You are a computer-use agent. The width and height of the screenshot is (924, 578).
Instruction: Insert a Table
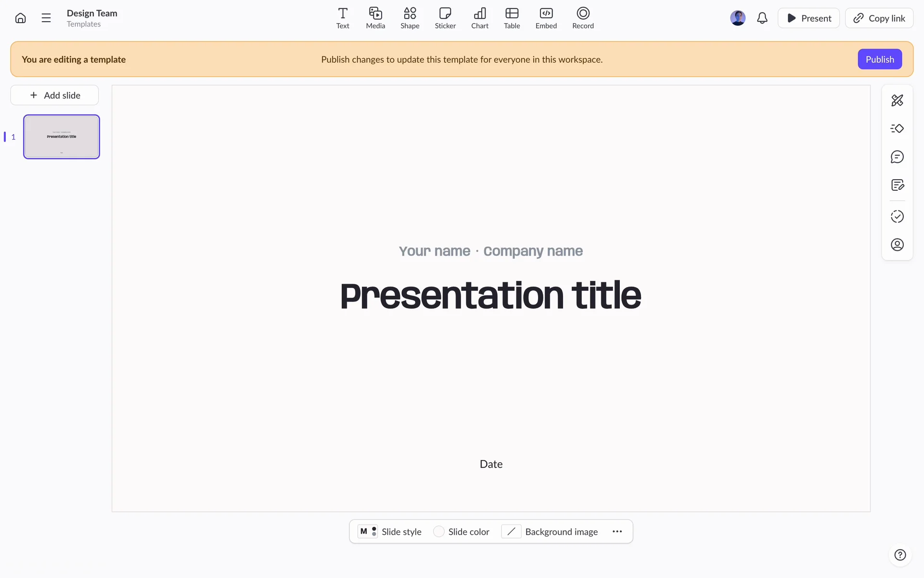coord(512,18)
